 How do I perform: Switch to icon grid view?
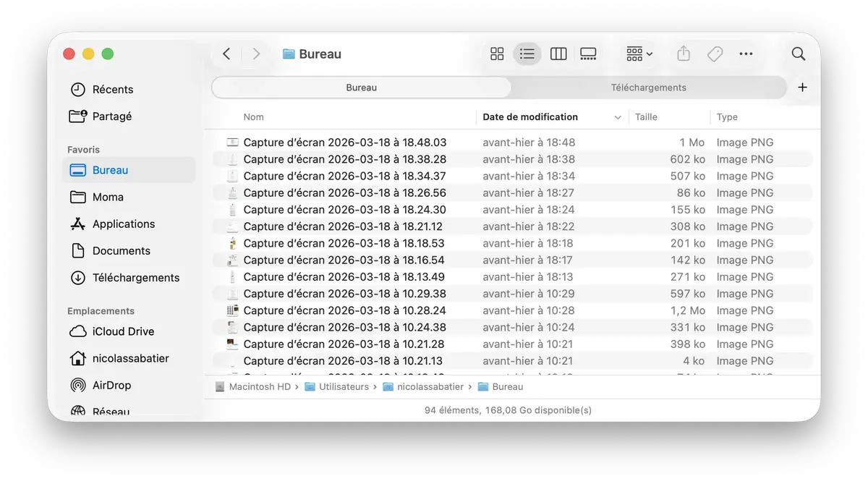pyautogui.click(x=497, y=54)
